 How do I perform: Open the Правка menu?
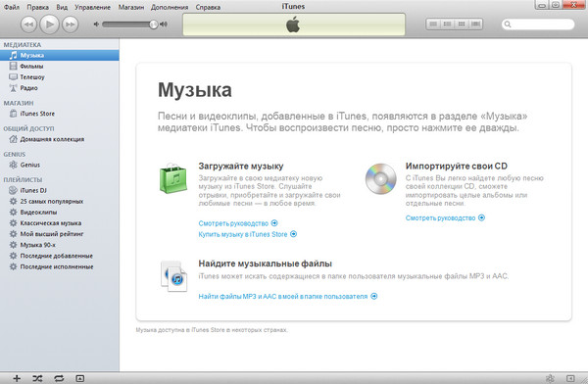point(38,7)
